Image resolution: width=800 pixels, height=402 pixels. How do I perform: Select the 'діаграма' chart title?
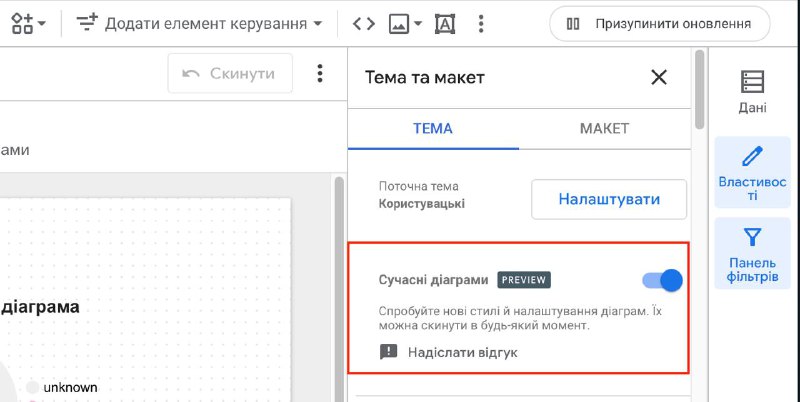coord(40,307)
